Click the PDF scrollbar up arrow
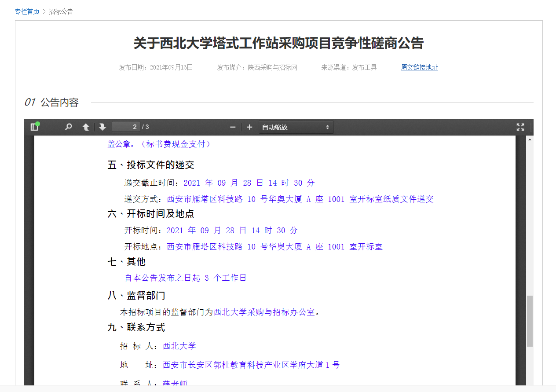This screenshot has width=556, height=392. coord(530,139)
